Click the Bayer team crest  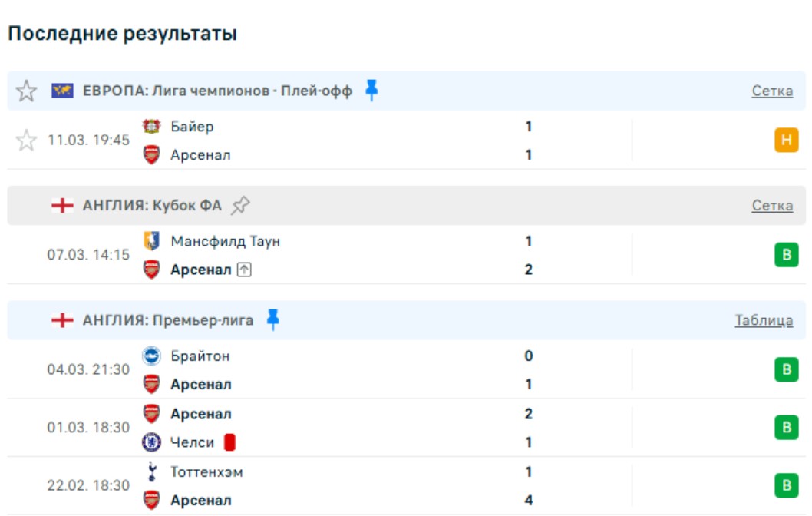point(152,127)
